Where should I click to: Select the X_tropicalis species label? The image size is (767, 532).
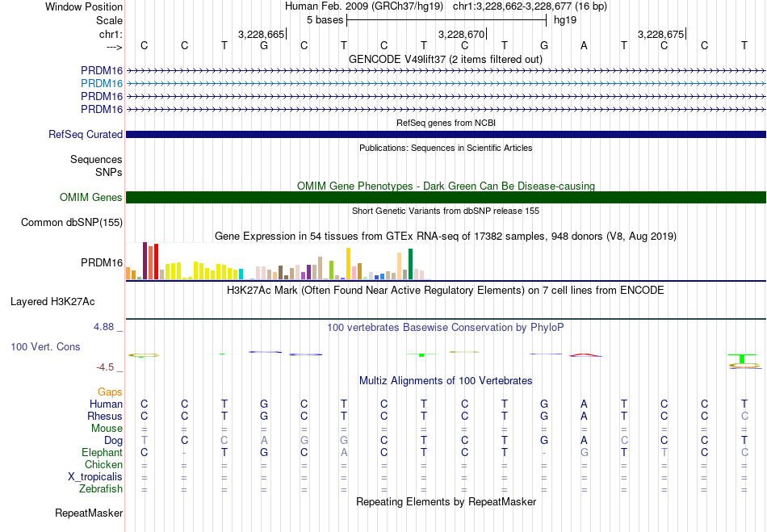(95, 477)
